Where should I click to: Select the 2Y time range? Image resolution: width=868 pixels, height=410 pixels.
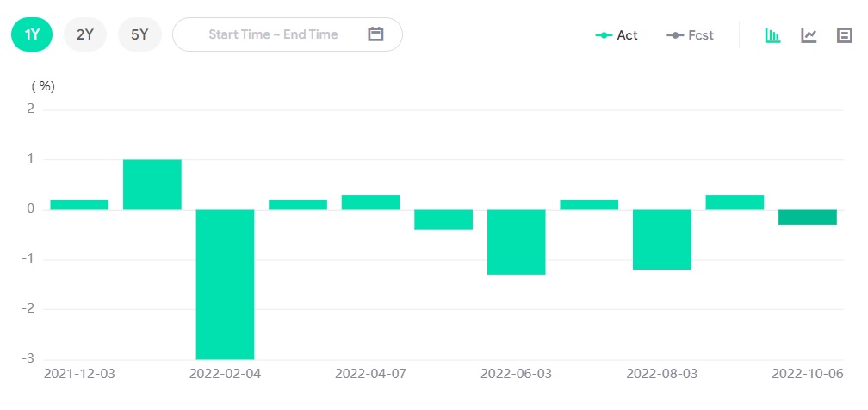click(x=85, y=34)
